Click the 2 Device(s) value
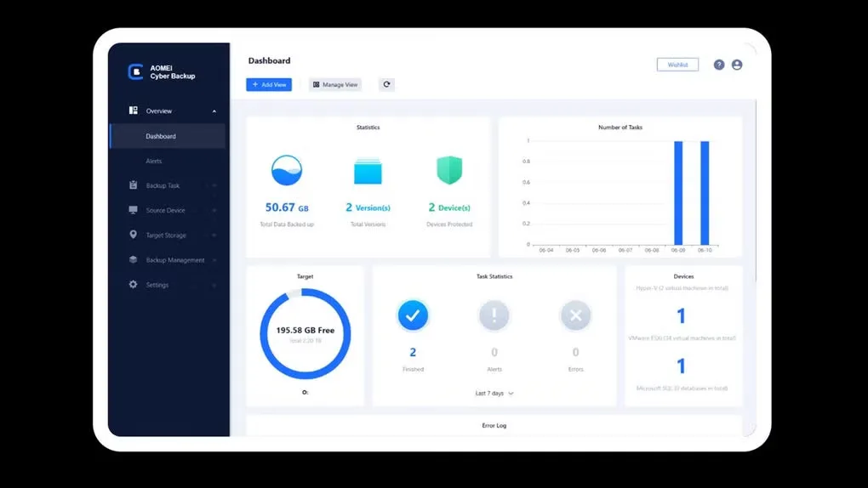The width and height of the screenshot is (868, 488). 449,207
